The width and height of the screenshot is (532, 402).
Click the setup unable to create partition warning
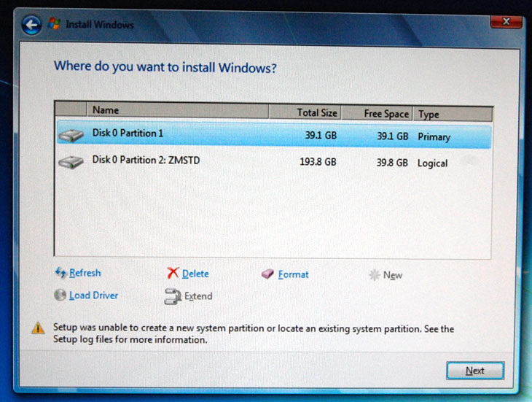[x=254, y=333]
